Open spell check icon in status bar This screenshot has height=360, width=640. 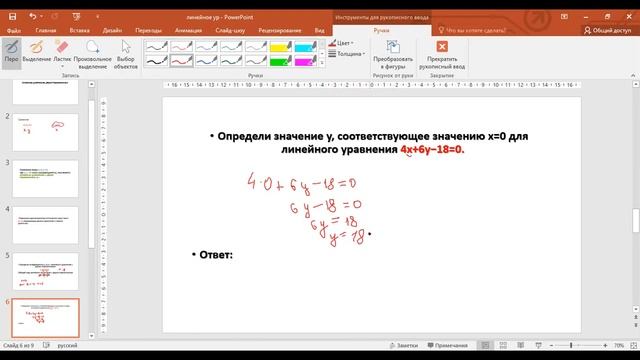pos(46,345)
